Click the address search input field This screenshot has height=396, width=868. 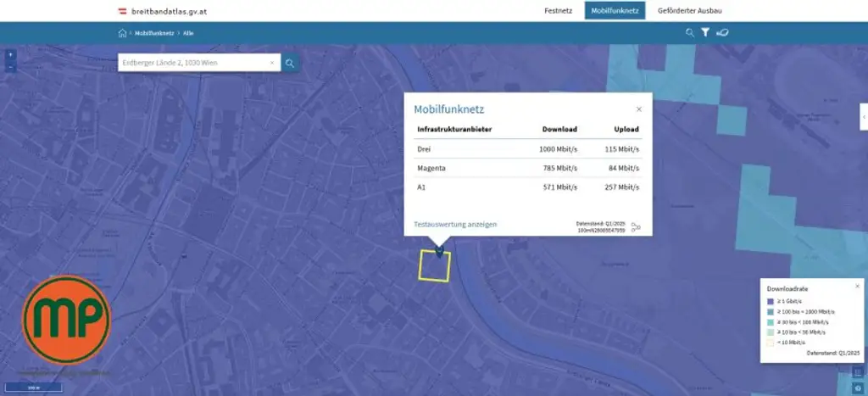click(193, 63)
